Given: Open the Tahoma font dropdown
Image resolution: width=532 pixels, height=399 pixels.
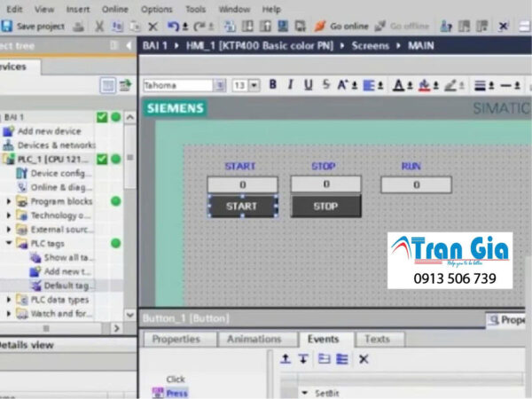Looking at the screenshot, I should (x=219, y=86).
